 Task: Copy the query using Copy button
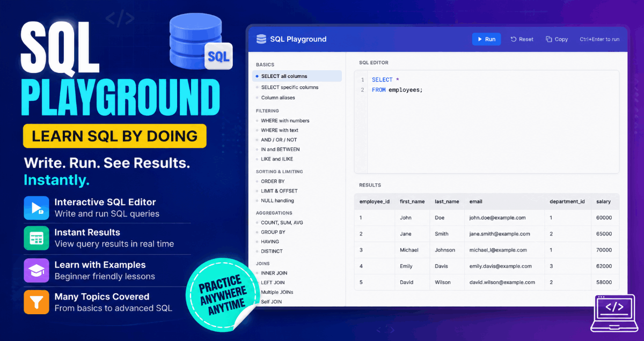tap(557, 39)
